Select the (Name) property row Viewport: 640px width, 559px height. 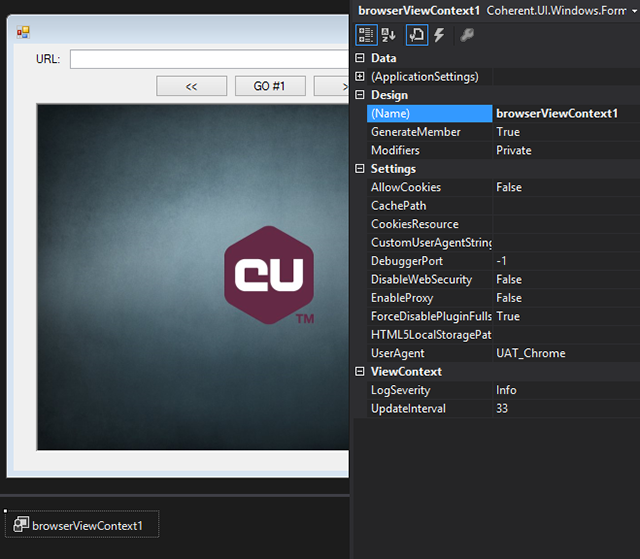coord(429,113)
